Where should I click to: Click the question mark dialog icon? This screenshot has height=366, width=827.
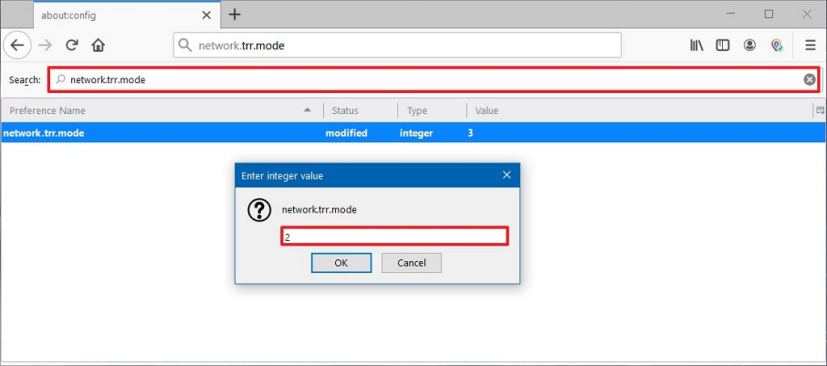pos(259,210)
